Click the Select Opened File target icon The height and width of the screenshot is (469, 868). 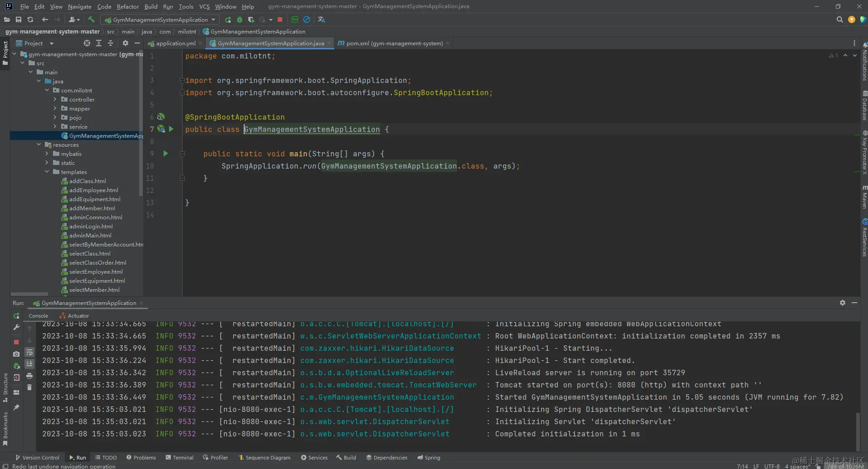click(87, 43)
